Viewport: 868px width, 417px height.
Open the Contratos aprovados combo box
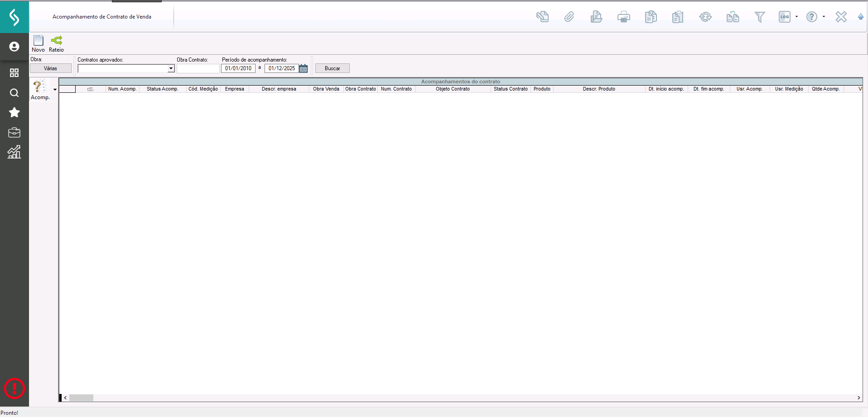coord(126,68)
